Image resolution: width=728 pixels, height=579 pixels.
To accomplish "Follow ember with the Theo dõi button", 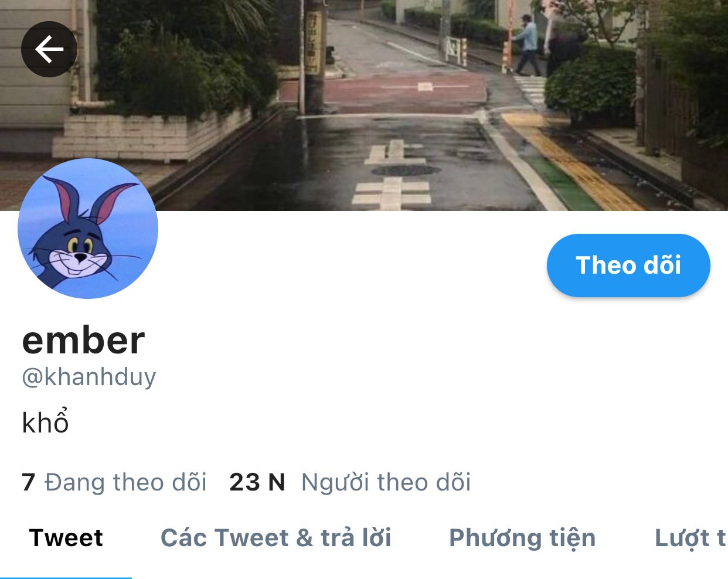I will pyautogui.click(x=628, y=265).
